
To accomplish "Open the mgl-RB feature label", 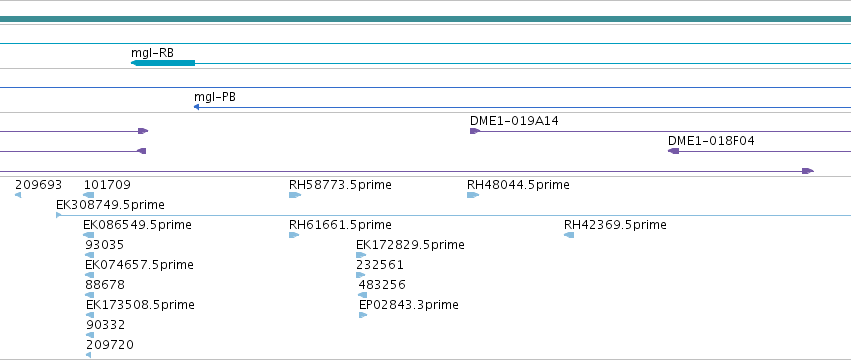I will (153, 53).
